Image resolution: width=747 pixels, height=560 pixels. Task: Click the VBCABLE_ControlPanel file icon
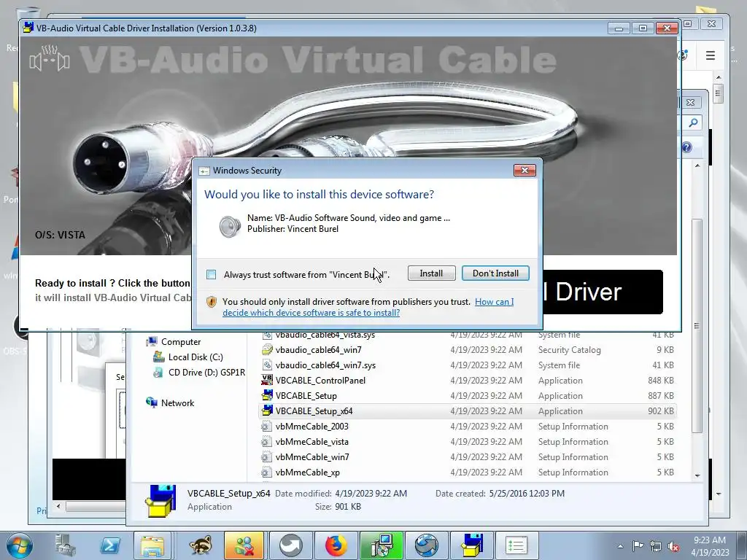pyautogui.click(x=267, y=380)
